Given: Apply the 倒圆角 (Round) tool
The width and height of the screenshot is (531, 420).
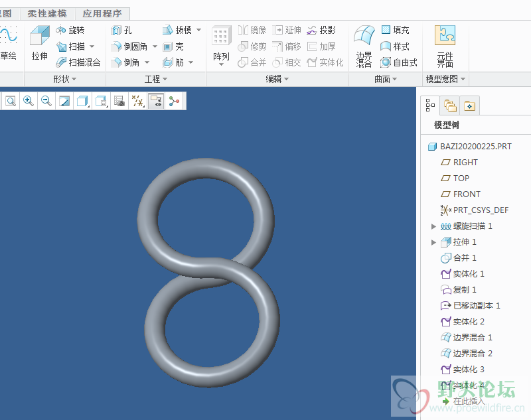Looking at the screenshot, I should click(x=129, y=46).
